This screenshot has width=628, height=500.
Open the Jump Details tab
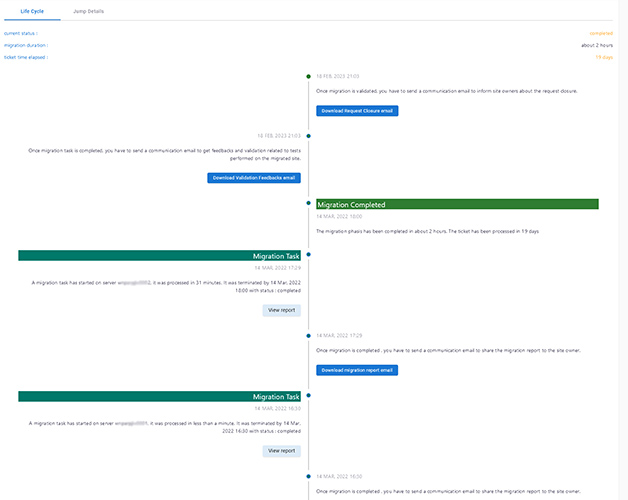tap(88, 11)
